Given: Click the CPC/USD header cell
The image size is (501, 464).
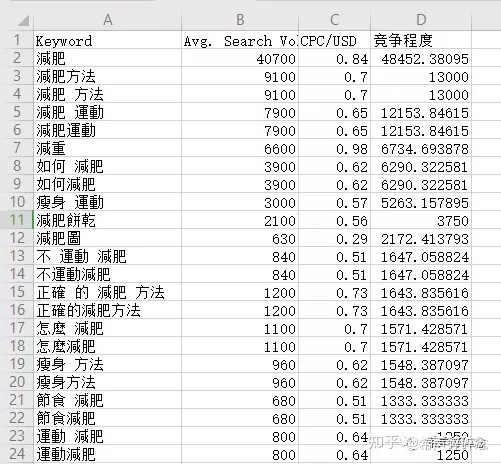Looking at the screenshot, I should [334, 40].
